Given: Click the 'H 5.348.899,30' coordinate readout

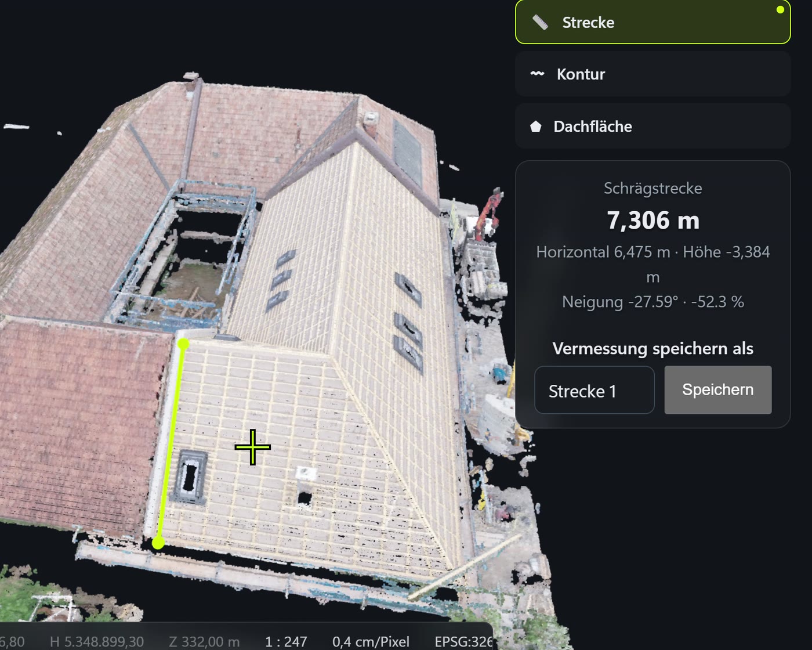Looking at the screenshot, I should 97,641.
